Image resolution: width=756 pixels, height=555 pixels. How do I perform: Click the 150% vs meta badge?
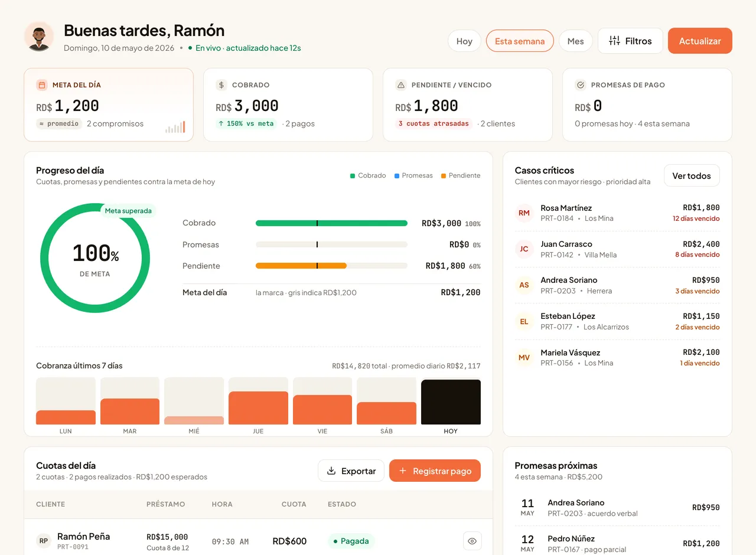[246, 124]
